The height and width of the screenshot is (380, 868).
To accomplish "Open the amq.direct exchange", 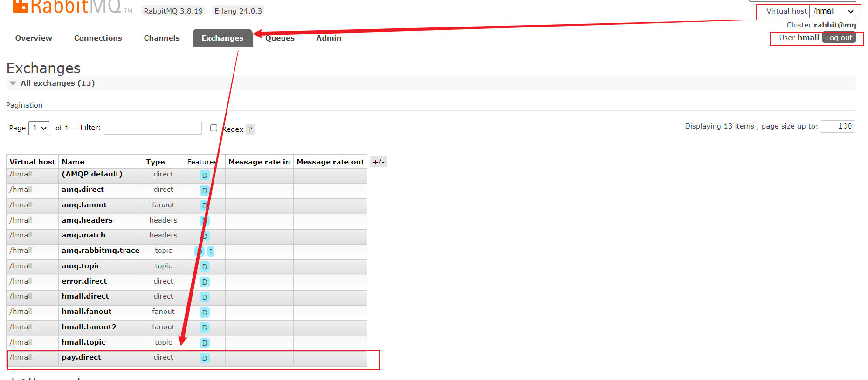I will [83, 190].
